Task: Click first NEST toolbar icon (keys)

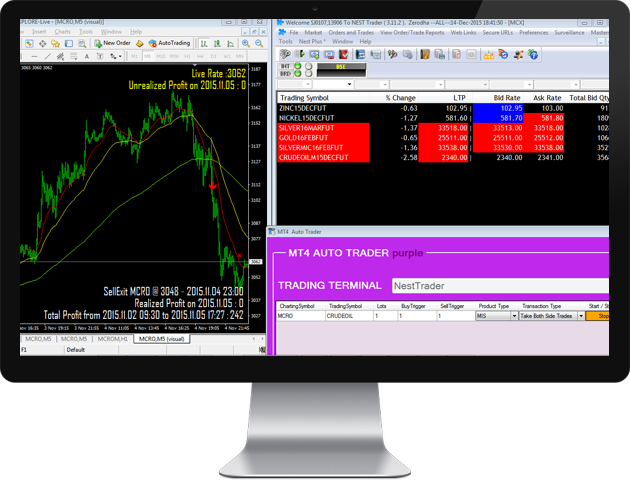Action: 285,54
